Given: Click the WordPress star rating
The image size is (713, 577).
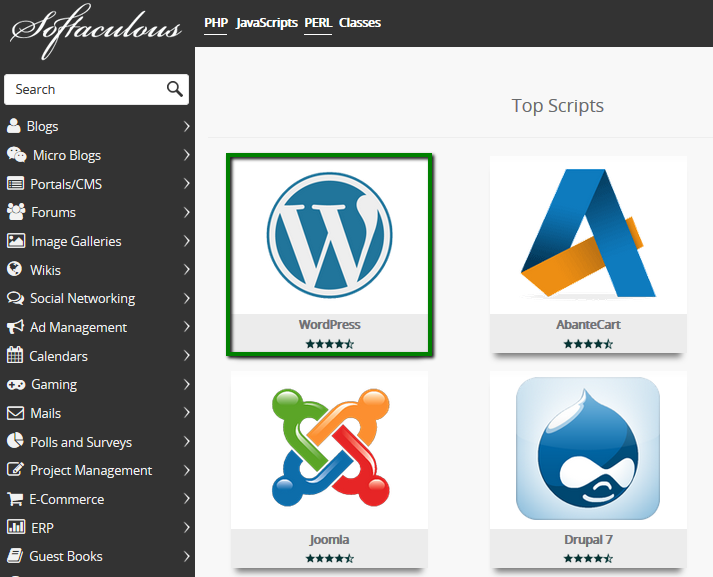Looking at the screenshot, I should 329,344.
